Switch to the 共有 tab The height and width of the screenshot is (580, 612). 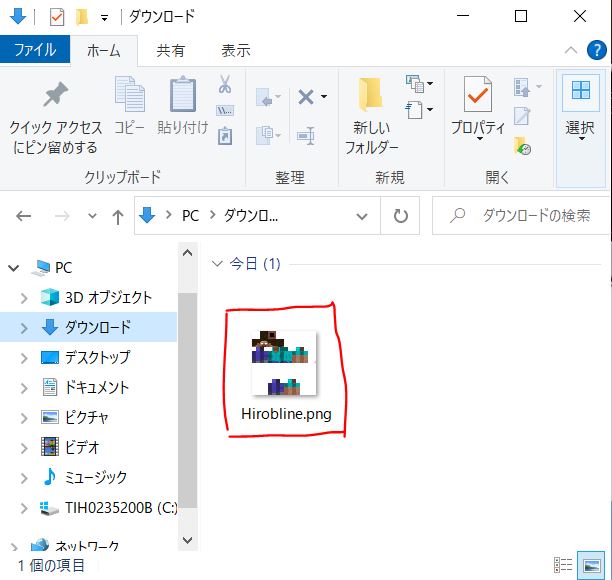pos(171,50)
